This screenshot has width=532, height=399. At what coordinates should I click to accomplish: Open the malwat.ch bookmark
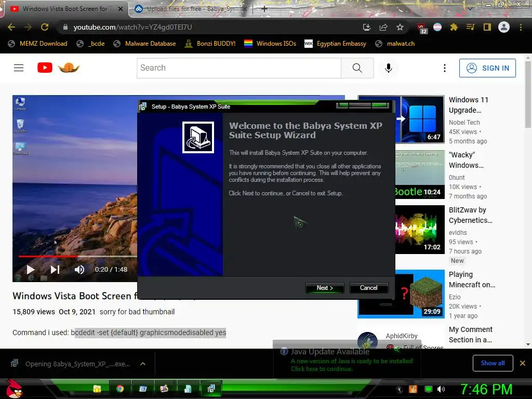tap(395, 44)
